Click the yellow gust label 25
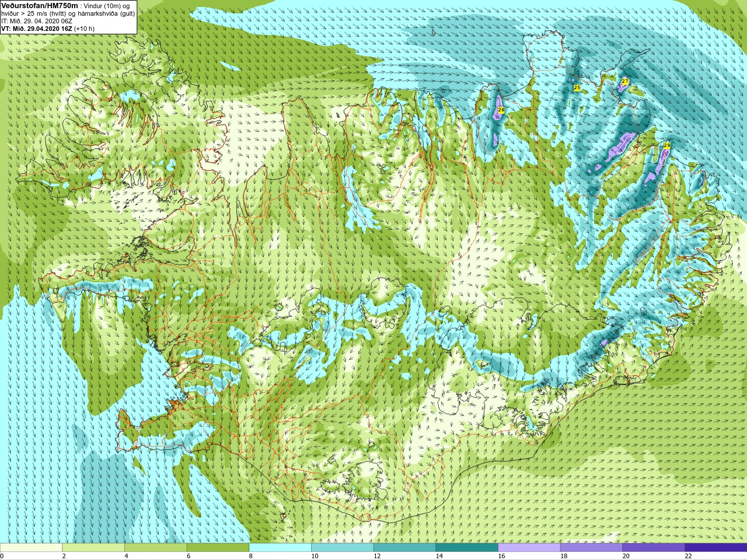This screenshot has width=747, height=560. [x=577, y=87]
